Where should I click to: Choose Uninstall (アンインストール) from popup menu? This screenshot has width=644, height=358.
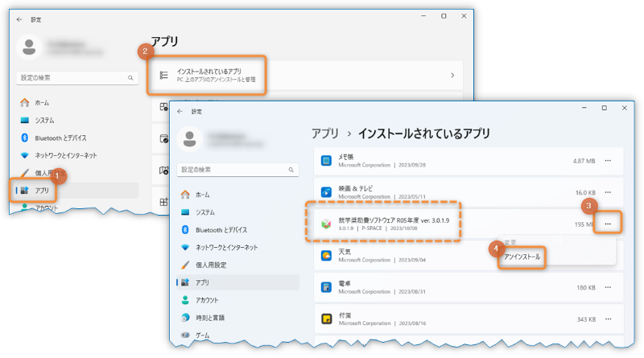click(x=522, y=257)
